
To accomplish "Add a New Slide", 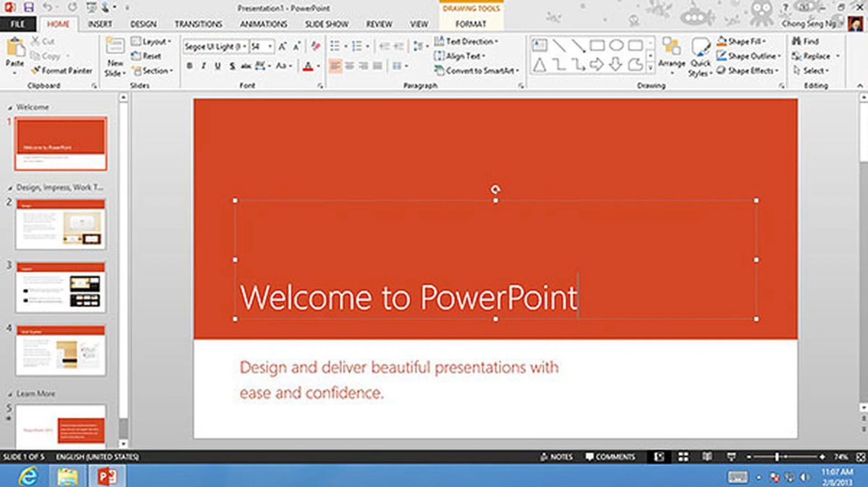I will 115,47.
